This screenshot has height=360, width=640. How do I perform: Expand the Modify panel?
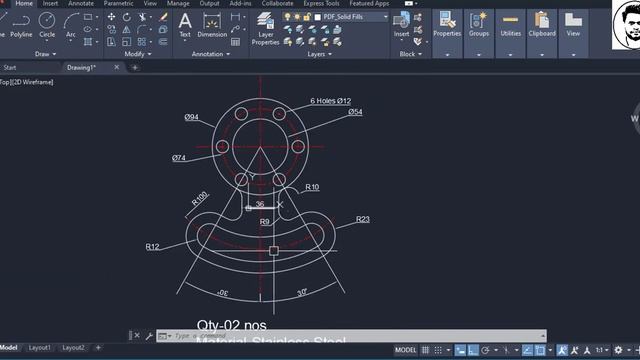pyautogui.click(x=138, y=54)
